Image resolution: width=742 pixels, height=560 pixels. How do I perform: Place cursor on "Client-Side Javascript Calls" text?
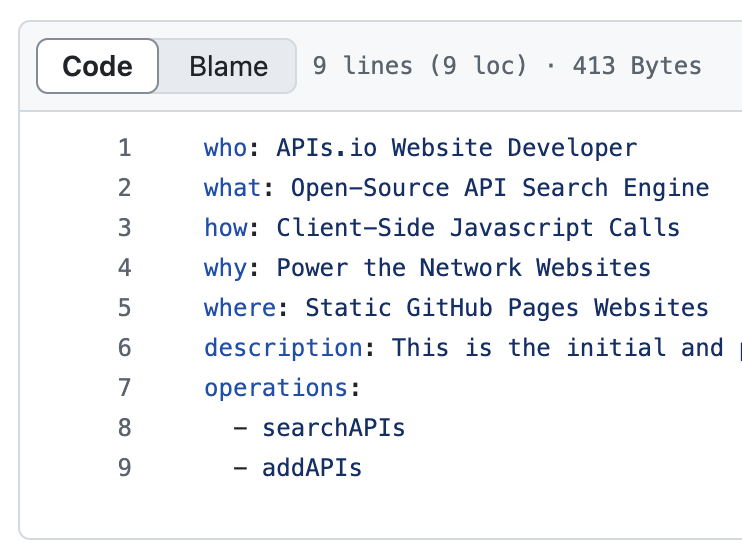[x=478, y=228]
